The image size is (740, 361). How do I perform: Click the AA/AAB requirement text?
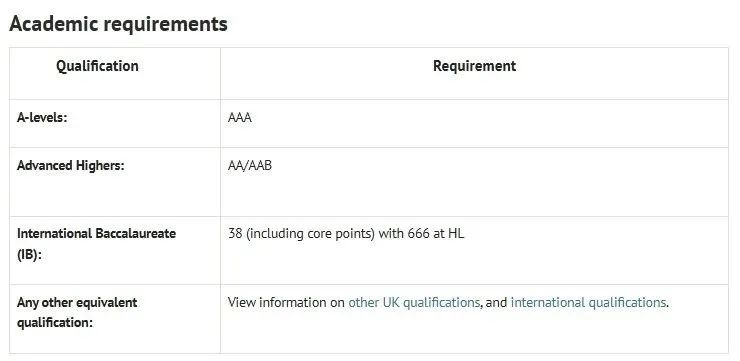[250, 166]
